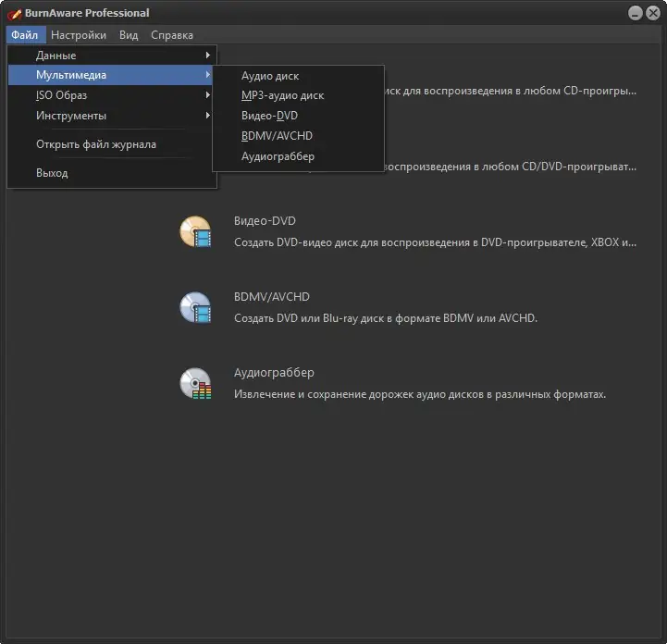The height and width of the screenshot is (644, 667).
Task: Open the Файл menu
Action: tap(25, 35)
